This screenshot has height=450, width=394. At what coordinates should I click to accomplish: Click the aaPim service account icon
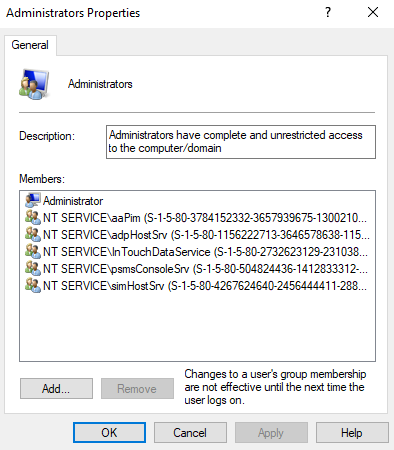pos(33,217)
